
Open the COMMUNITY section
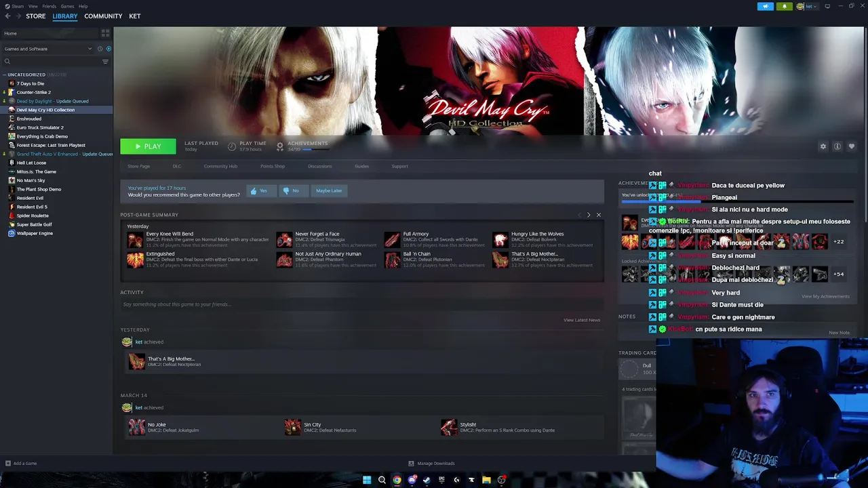point(103,16)
